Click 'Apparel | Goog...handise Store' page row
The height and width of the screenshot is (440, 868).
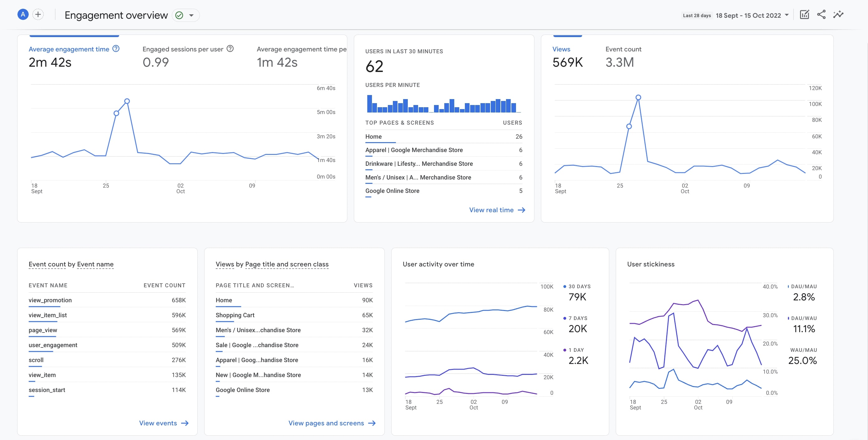pos(294,360)
